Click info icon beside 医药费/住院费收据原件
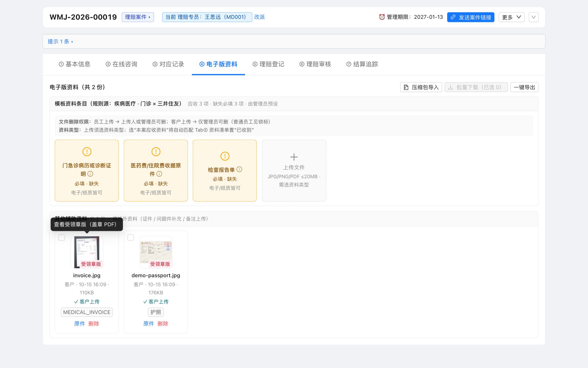 pyautogui.click(x=160, y=174)
